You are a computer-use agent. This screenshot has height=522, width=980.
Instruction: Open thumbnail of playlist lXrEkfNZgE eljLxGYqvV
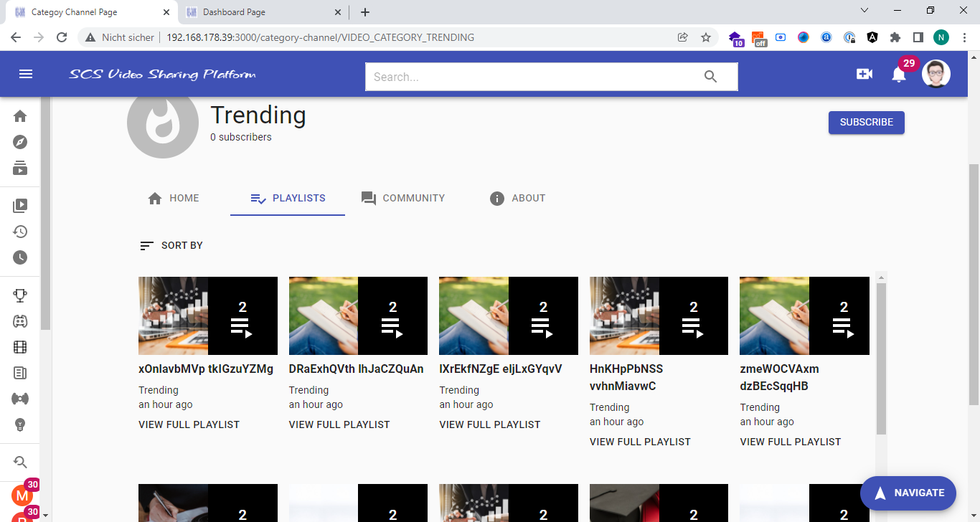click(509, 315)
